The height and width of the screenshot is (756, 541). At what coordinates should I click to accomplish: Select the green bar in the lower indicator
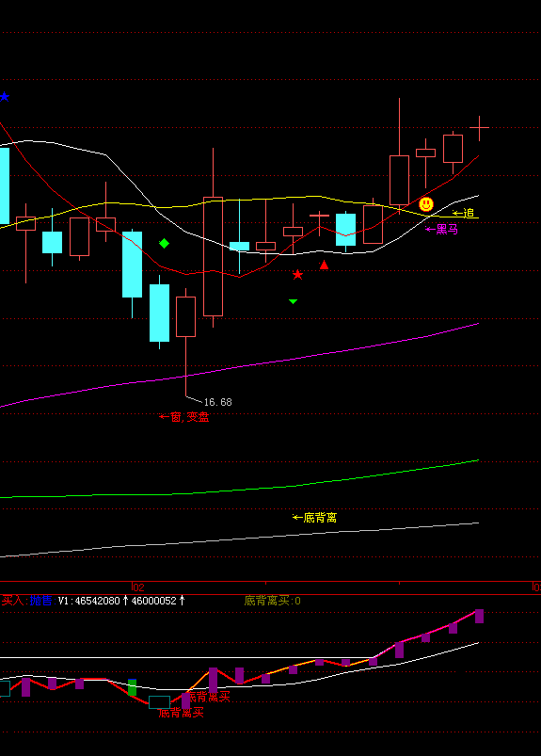tap(132, 687)
